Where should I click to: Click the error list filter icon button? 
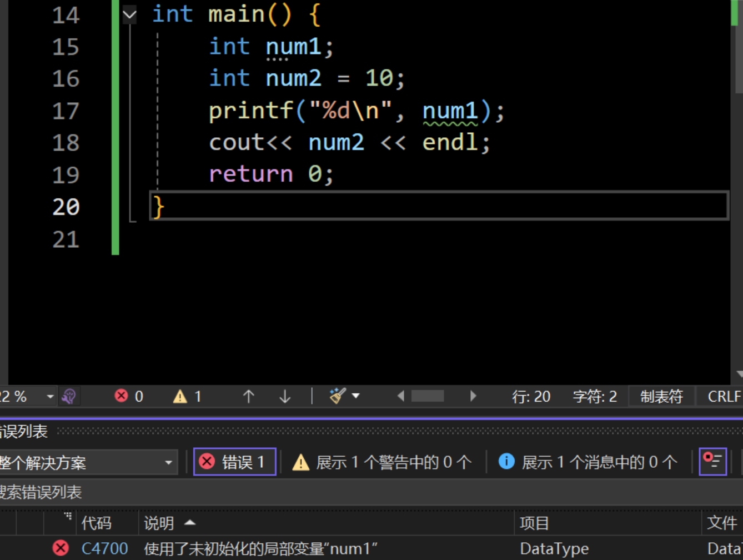click(x=713, y=462)
